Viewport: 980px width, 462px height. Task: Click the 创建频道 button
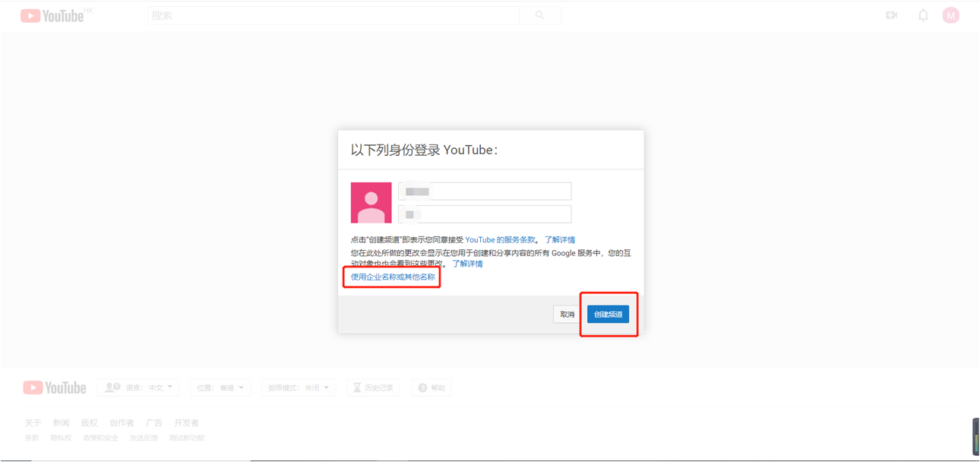[x=608, y=315]
